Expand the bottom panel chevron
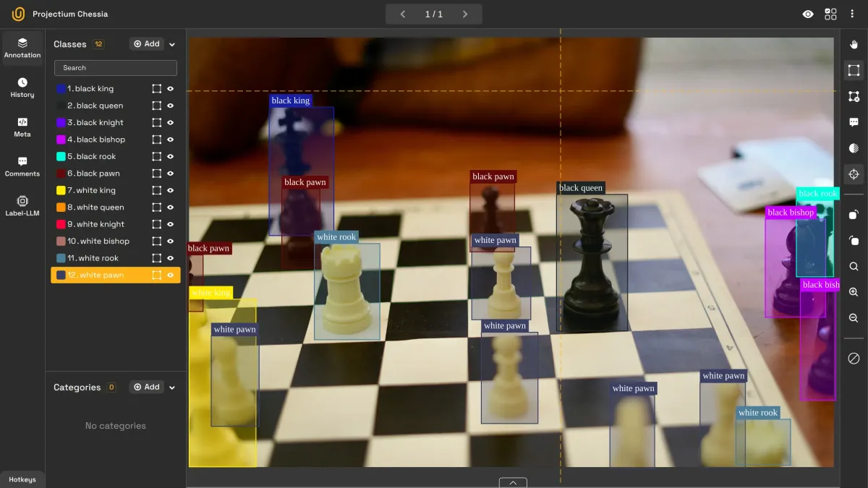This screenshot has width=868, height=488. point(513,483)
